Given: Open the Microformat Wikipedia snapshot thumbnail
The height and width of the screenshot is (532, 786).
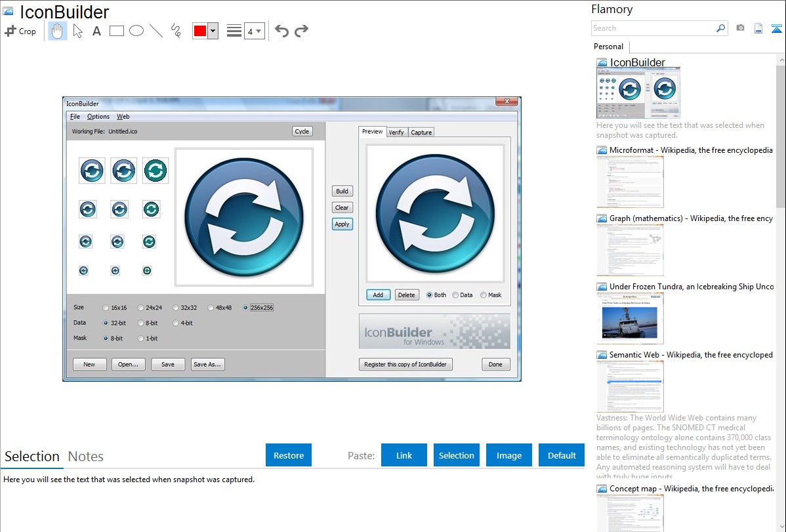Looking at the screenshot, I should click(x=630, y=182).
